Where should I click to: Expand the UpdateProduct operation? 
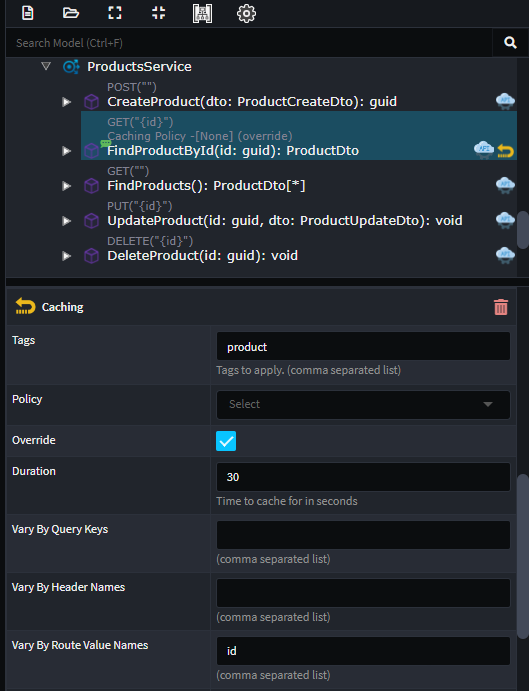click(x=67, y=221)
